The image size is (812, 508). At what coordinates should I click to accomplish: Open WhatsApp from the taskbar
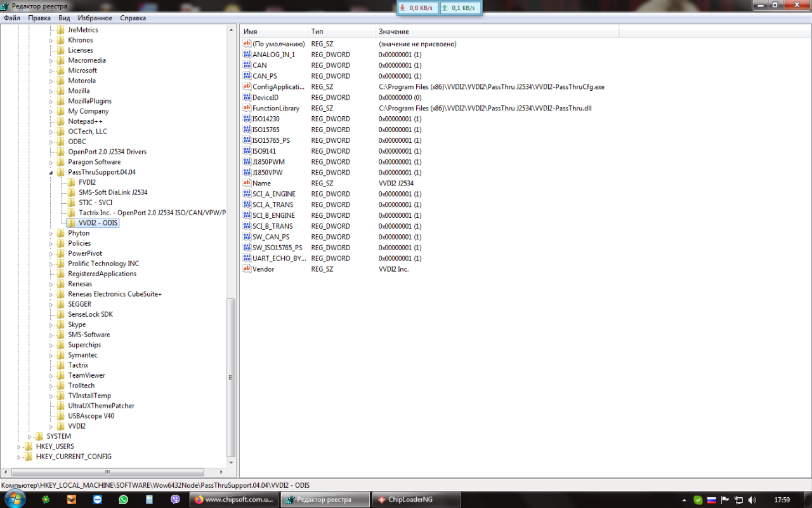123,500
